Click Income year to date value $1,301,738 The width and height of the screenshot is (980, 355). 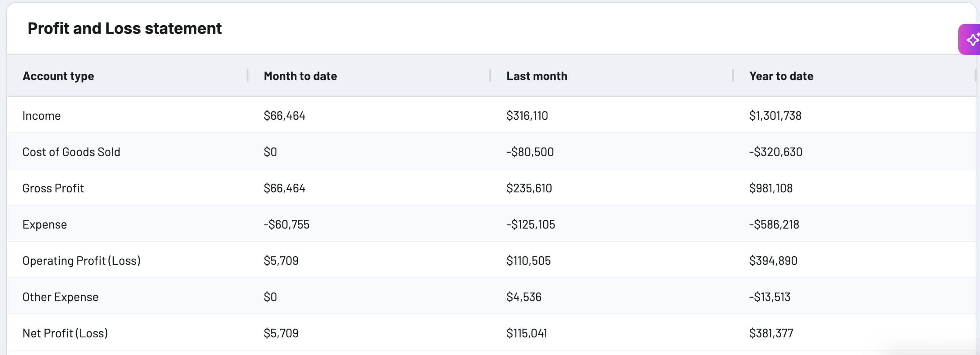(x=775, y=116)
